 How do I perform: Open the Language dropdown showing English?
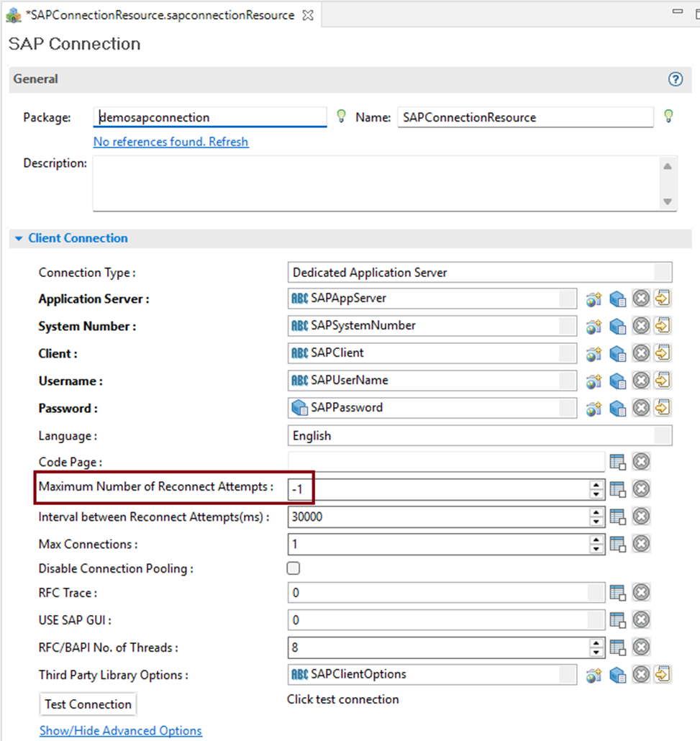point(663,436)
